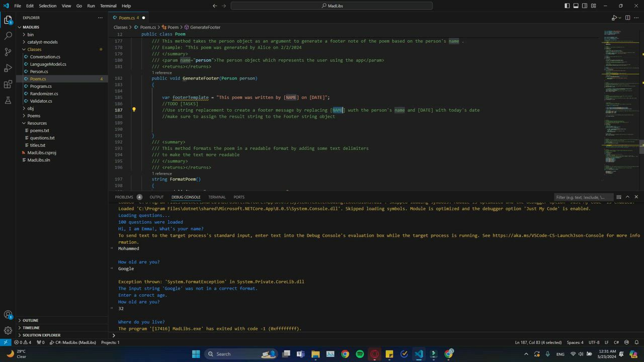This screenshot has width=644, height=362.
Task: Open Program.cs in the explorer
Action: [x=41, y=86]
